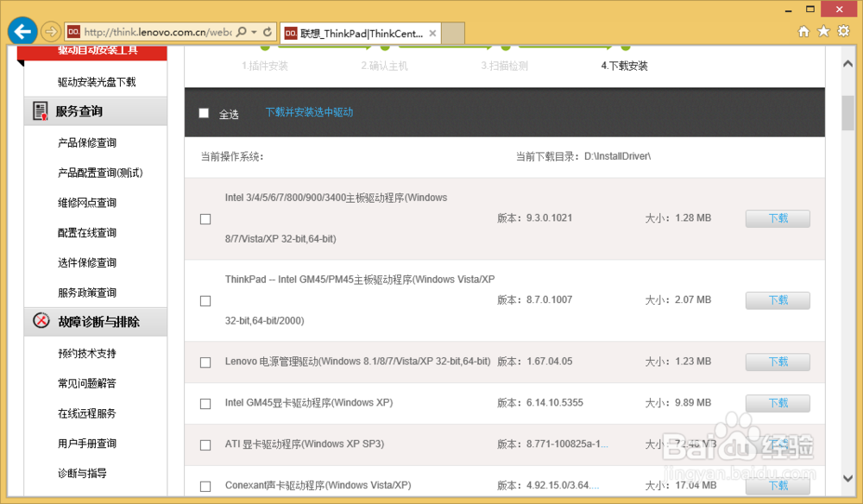
Task: Click Lenovo 电源管理驱动 driver name
Action: 358,362
